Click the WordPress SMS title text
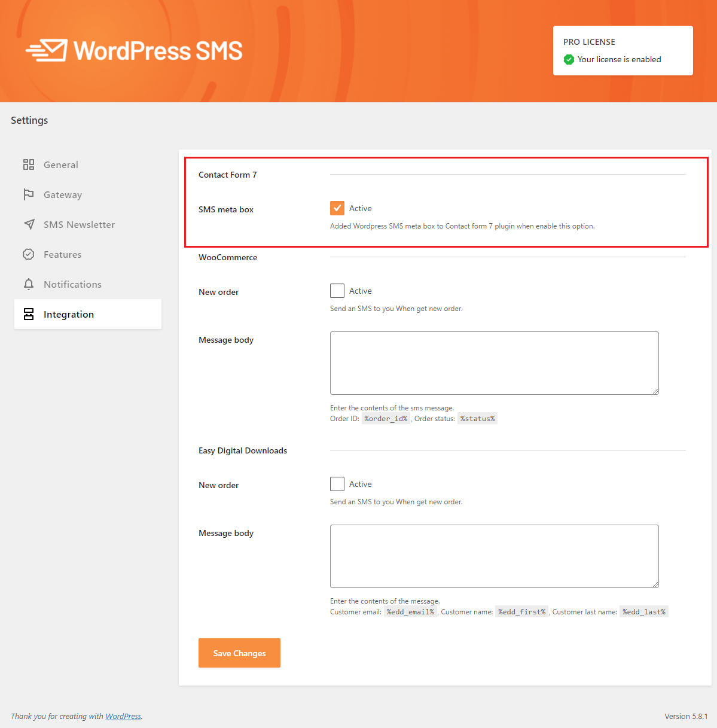Viewport: 717px width, 728px height. 158,51
